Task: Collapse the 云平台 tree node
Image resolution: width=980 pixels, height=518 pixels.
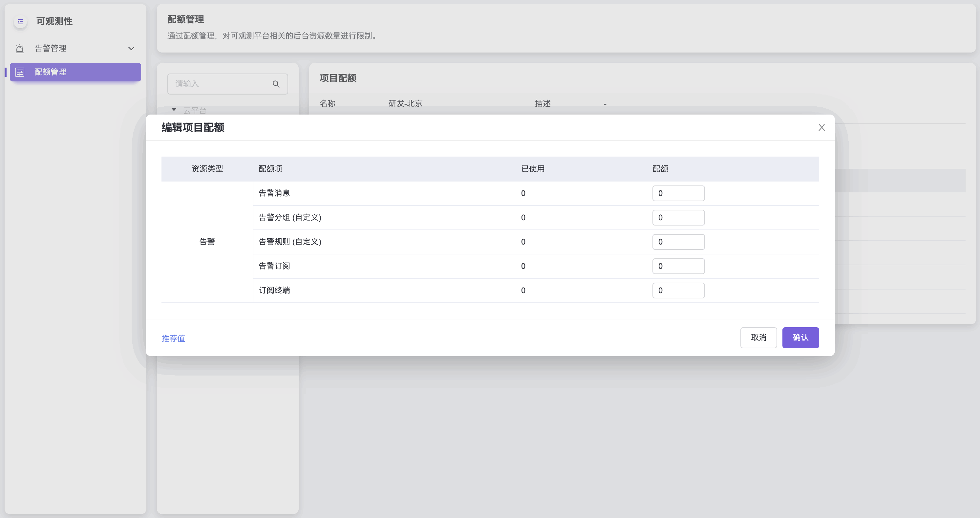Action: tap(174, 110)
